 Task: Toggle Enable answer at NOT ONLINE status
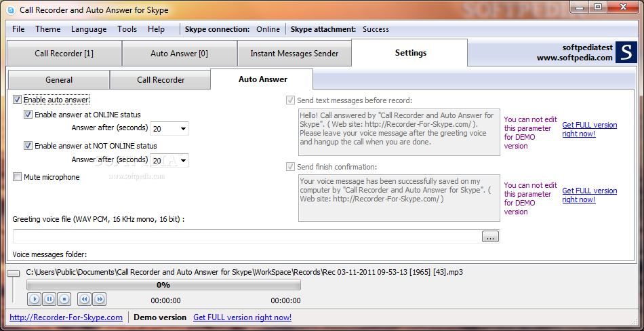click(x=28, y=146)
